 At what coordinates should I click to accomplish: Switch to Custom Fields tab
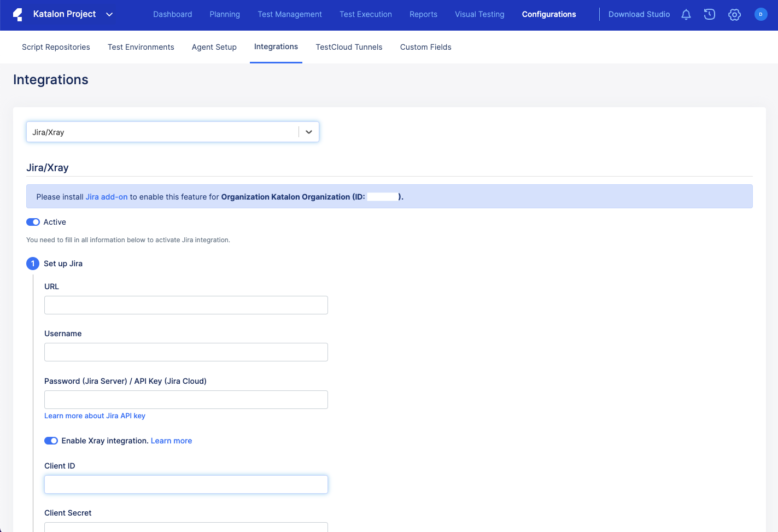(426, 47)
